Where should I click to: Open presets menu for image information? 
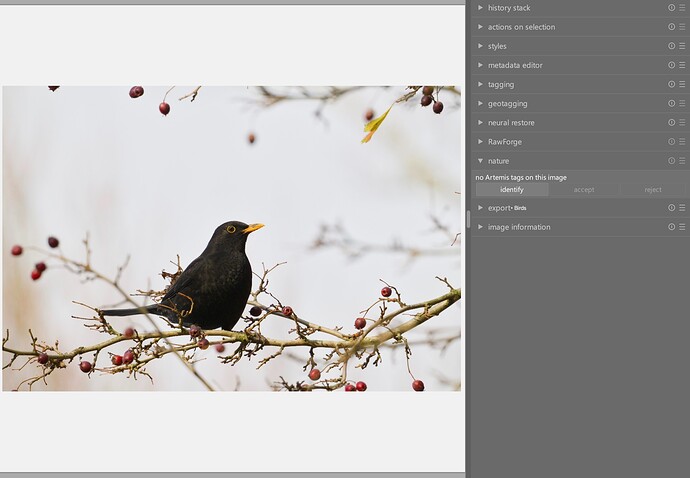click(x=682, y=227)
